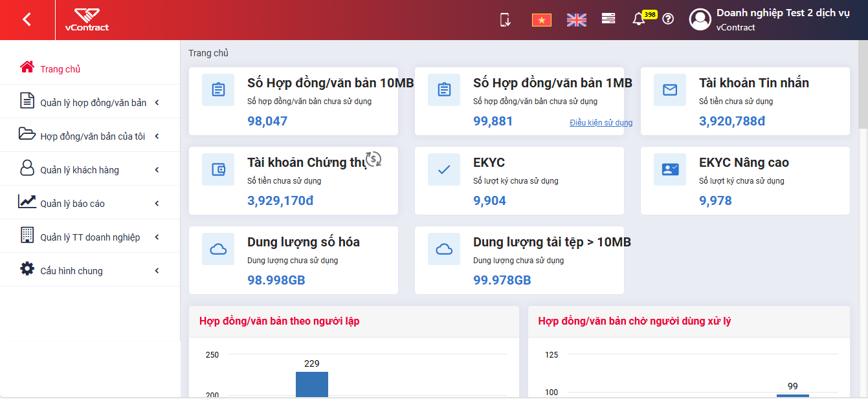Screen dimensions: 868x399
Task: Collapse sidebar with the back arrow
Action: point(27,19)
